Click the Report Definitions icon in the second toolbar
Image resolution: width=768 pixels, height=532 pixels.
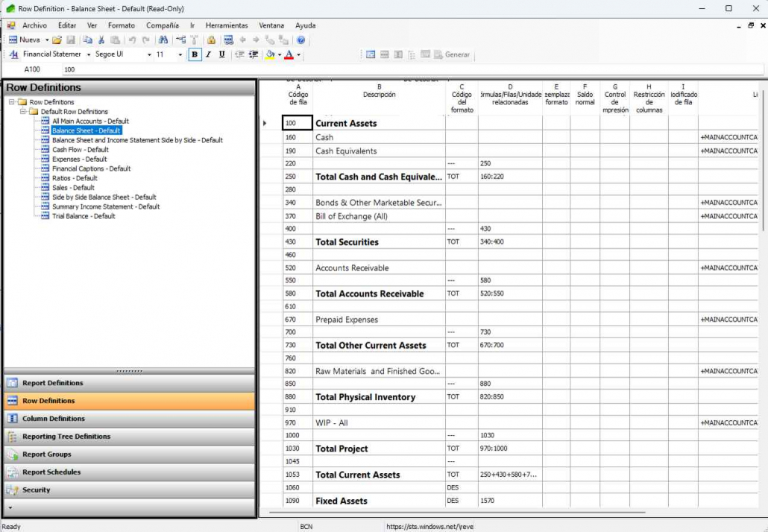tap(371, 54)
